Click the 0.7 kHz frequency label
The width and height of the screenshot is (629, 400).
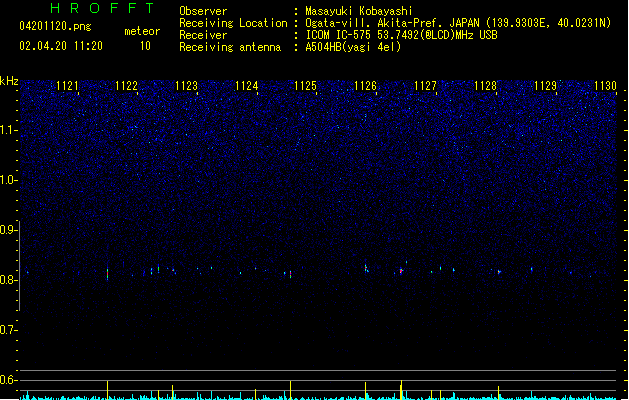coord(8,330)
